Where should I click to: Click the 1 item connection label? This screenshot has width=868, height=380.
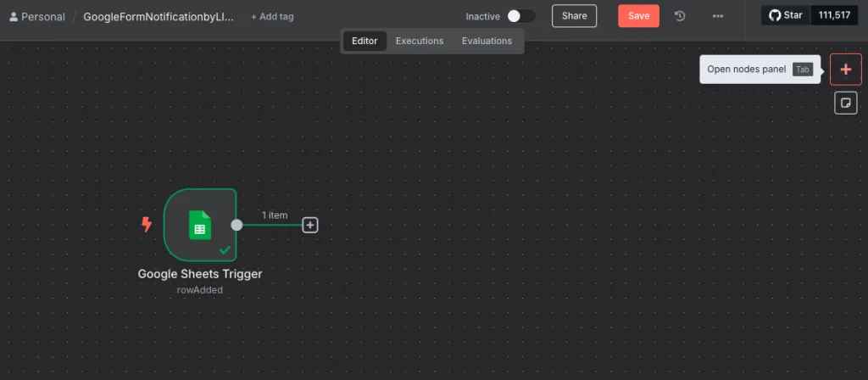275,215
